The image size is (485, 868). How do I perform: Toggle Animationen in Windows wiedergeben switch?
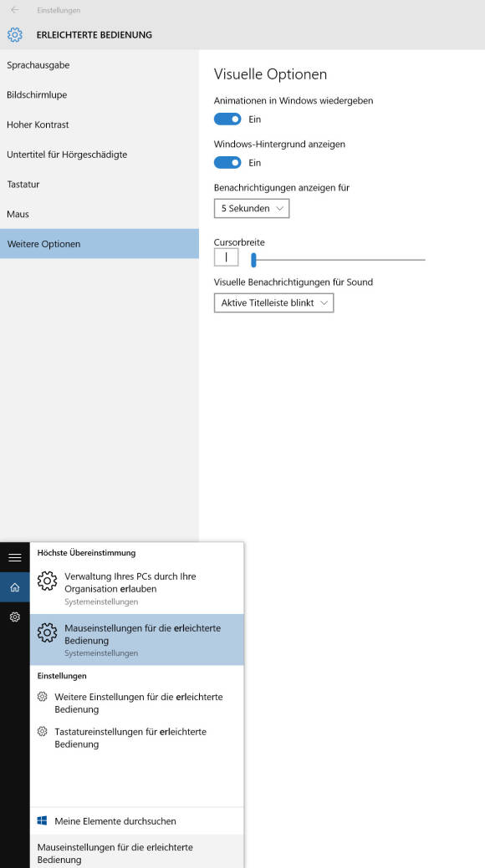(x=227, y=119)
